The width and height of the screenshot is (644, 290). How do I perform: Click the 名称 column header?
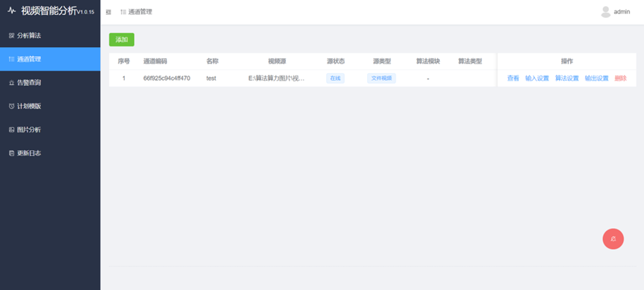[x=213, y=61]
